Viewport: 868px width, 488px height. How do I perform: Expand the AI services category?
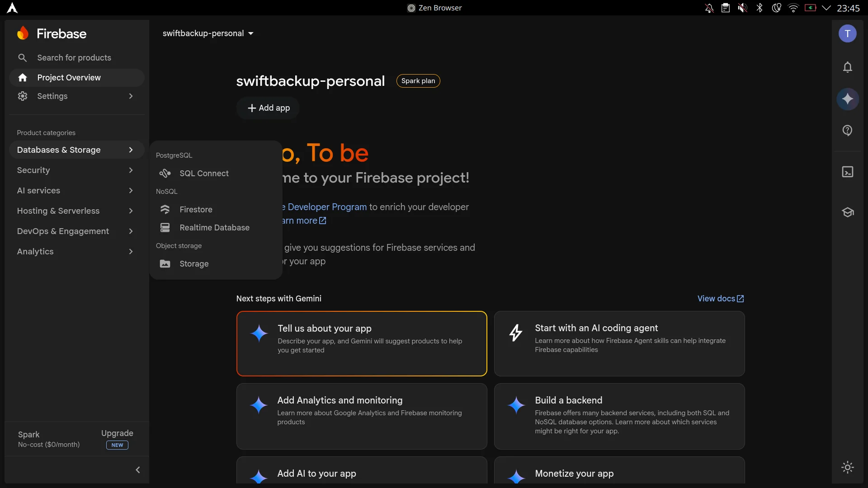pos(77,191)
